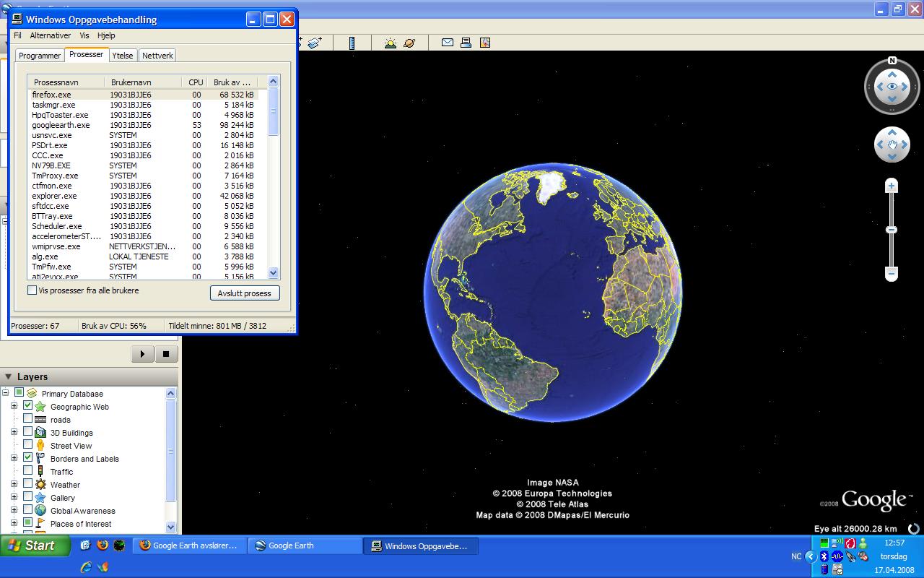The height and width of the screenshot is (578, 924).
Task: Select the googleearth.exe process row
Action: click(x=143, y=125)
